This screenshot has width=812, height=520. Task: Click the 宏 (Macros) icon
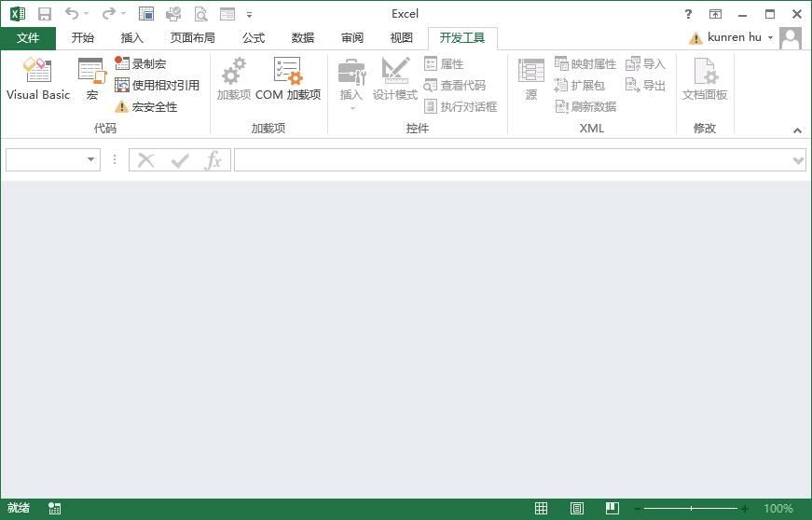[91, 79]
